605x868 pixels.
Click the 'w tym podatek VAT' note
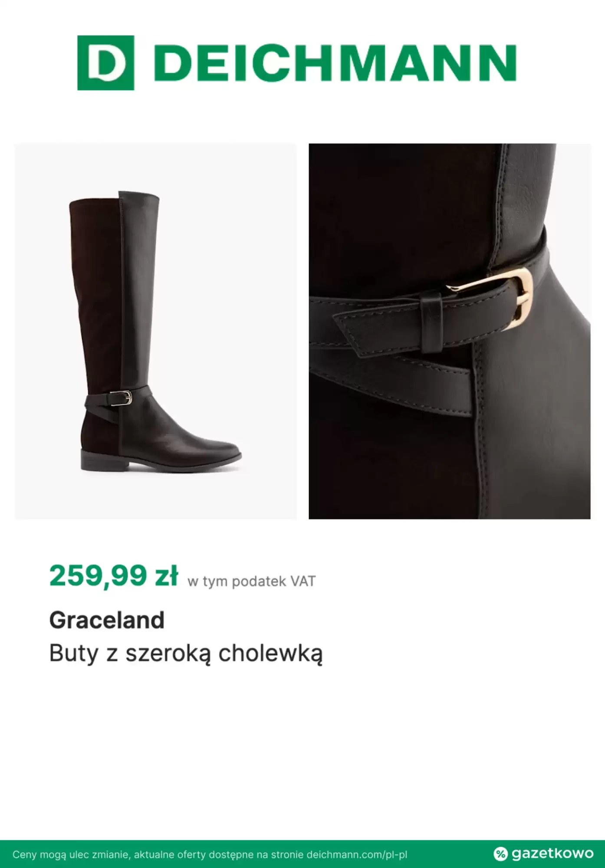coord(251,581)
